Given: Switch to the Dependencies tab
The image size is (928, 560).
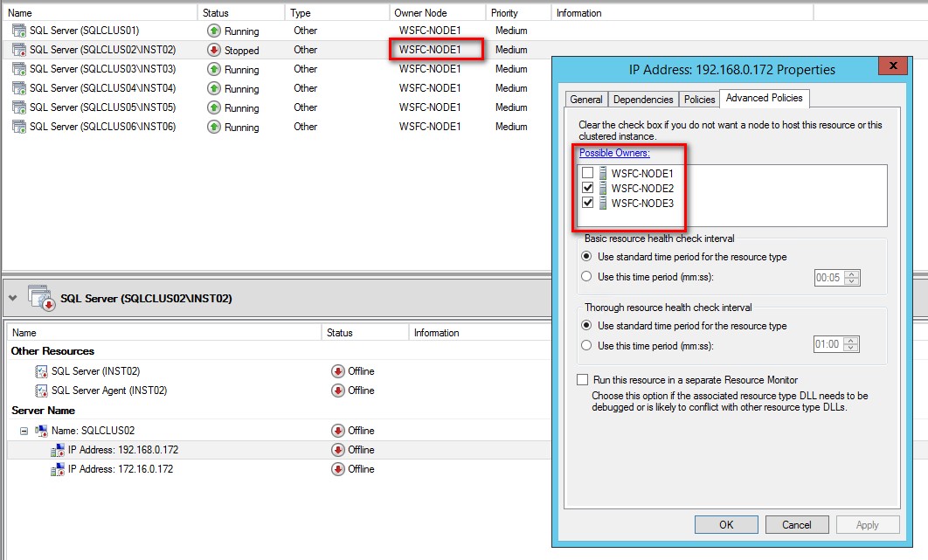Looking at the screenshot, I should (643, 100).
